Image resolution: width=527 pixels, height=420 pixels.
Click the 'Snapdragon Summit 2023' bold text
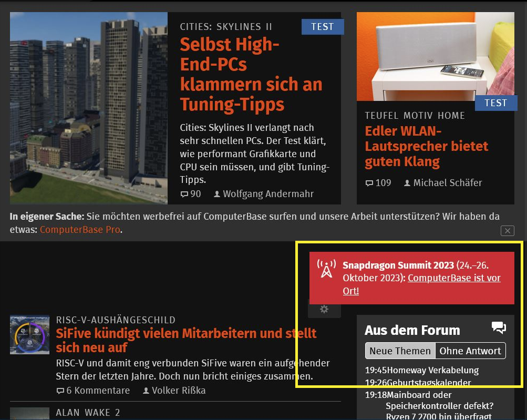point(398,265)
